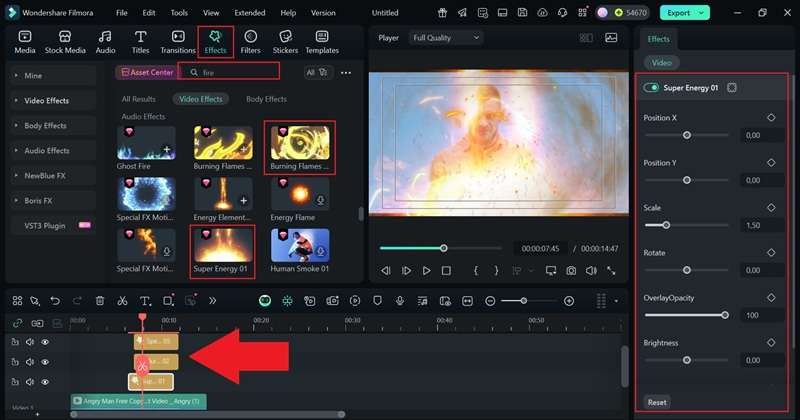Click the text tool in timeline toolbar

(145, 301)
